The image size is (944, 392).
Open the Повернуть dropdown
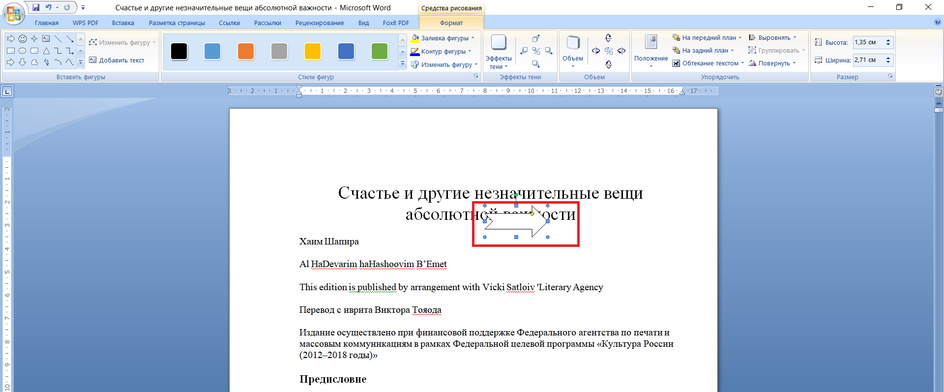click(772, 63)
